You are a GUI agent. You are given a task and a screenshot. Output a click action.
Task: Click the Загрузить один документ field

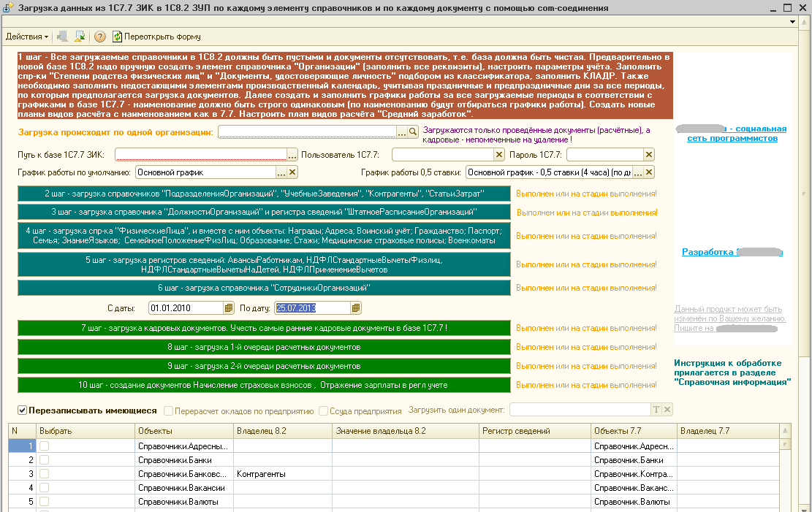point(580,410)
